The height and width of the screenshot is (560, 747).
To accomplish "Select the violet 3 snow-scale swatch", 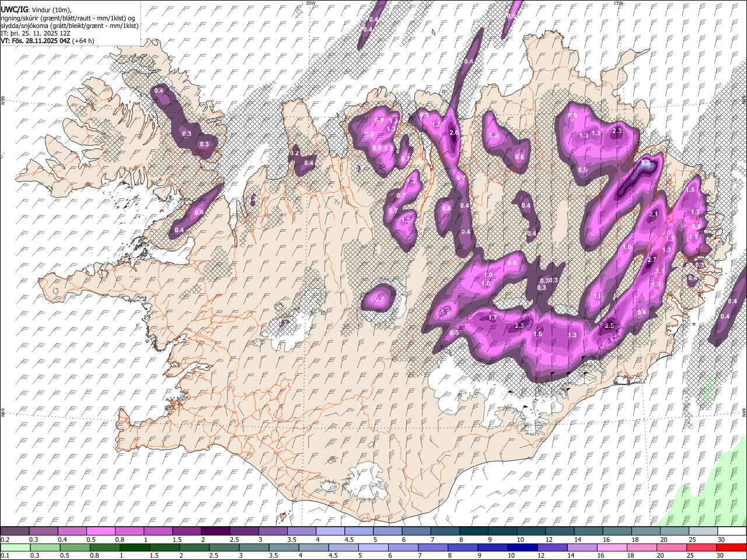I will point(272,531).
